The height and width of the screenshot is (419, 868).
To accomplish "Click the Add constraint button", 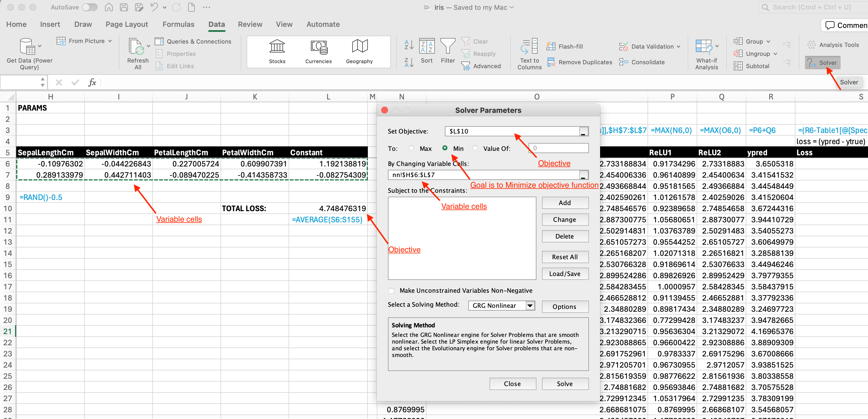I will (x=565, y=203).
